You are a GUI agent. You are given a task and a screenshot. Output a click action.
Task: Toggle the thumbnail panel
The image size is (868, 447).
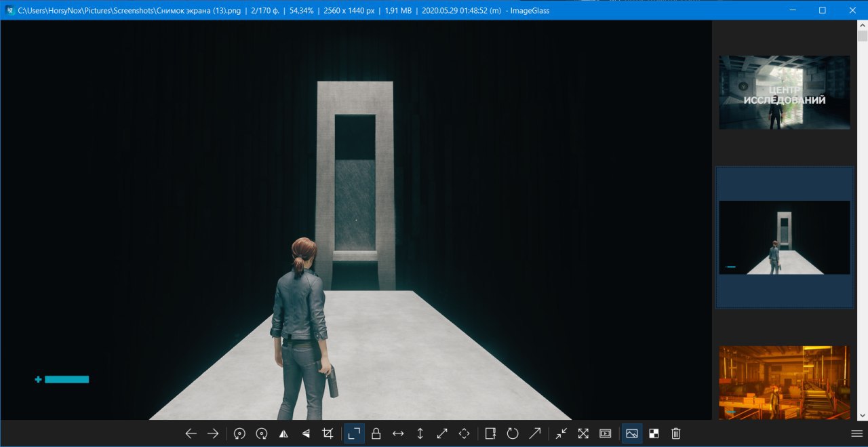tap(632, 433)
